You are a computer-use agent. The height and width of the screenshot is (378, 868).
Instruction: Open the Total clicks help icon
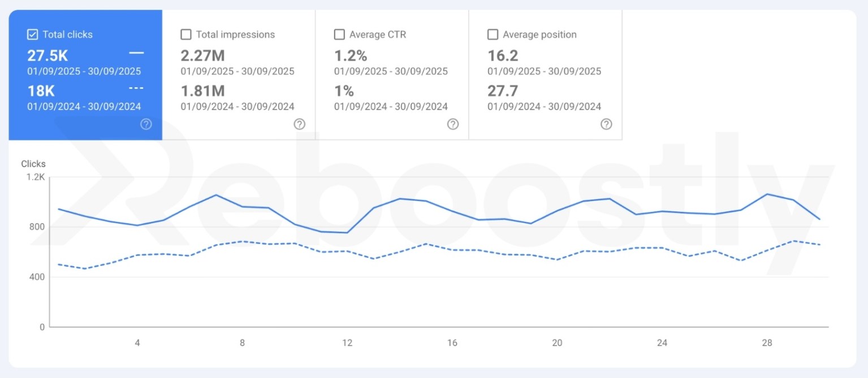146,124
